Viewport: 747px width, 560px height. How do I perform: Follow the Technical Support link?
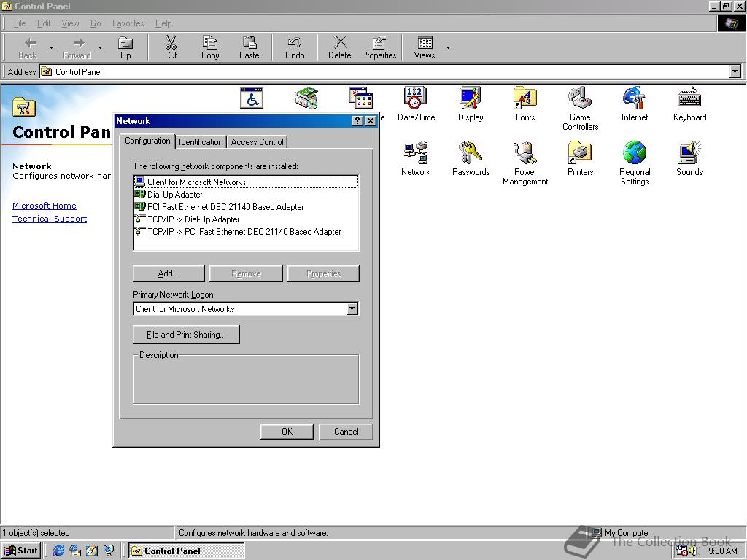(x=50, y=219)
